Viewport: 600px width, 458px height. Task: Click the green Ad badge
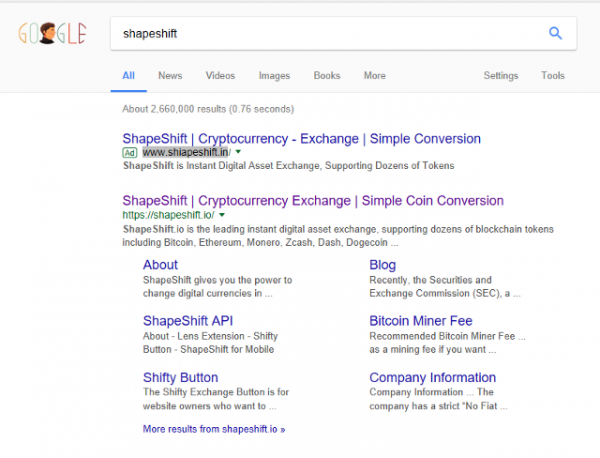pyautogui.click(x=130, y=153)
